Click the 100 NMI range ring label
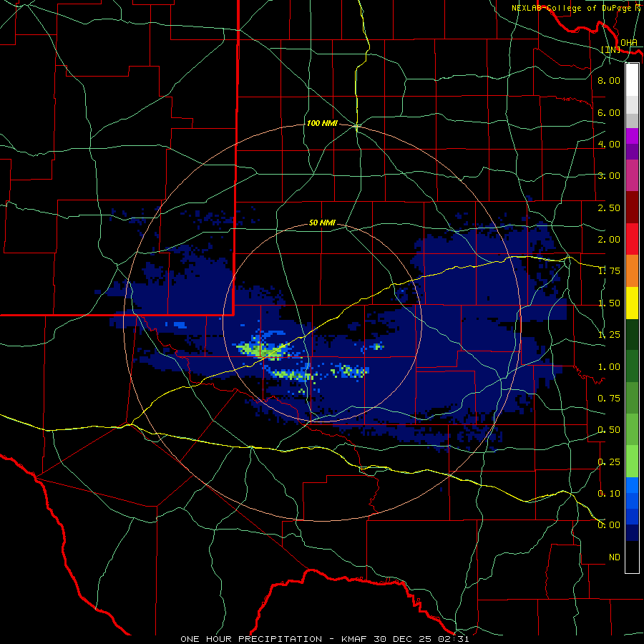The width and height of the screenshot is (644, 644). click(x=322, y=123)
